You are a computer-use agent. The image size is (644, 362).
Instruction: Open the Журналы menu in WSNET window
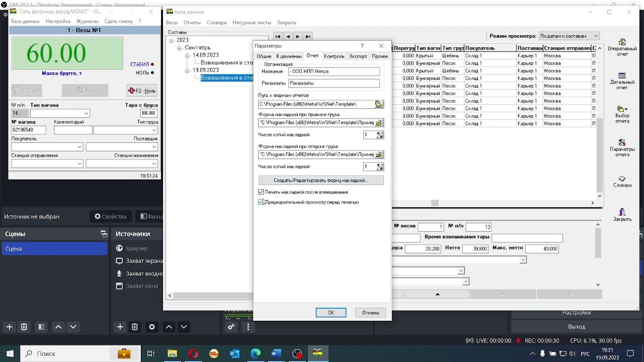(88, 22)
